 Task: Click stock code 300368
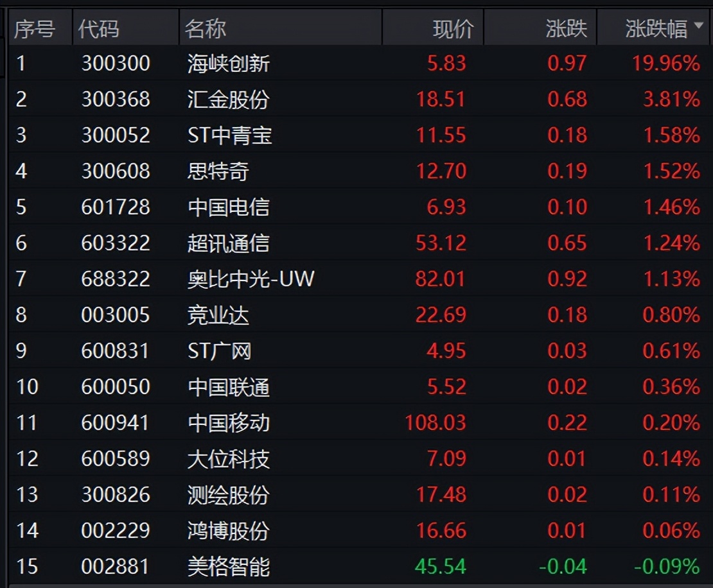point(116,99)
